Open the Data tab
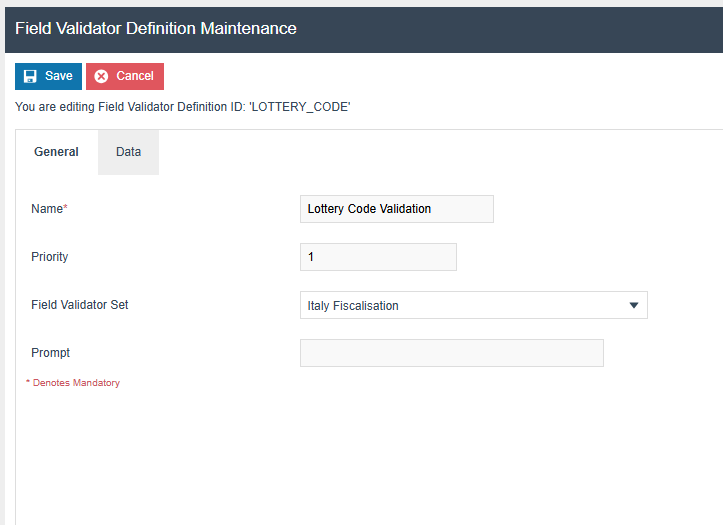The image size is (723, 525). click(x=128, y=152)
